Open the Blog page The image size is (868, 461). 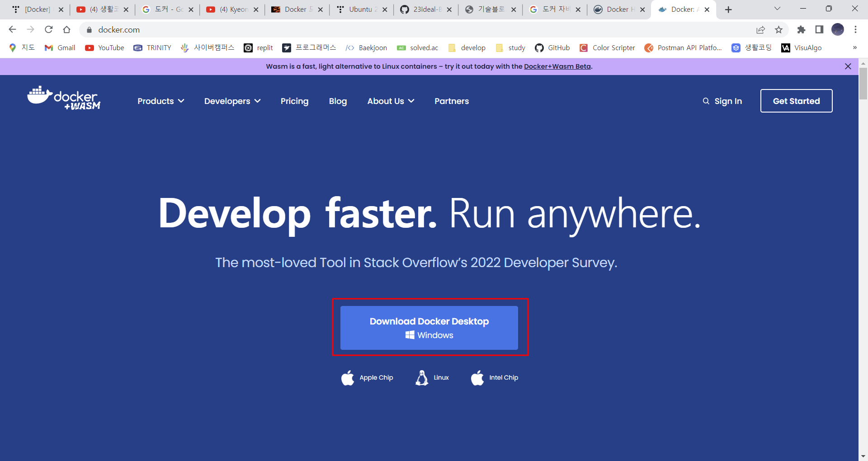click(338, 101)
